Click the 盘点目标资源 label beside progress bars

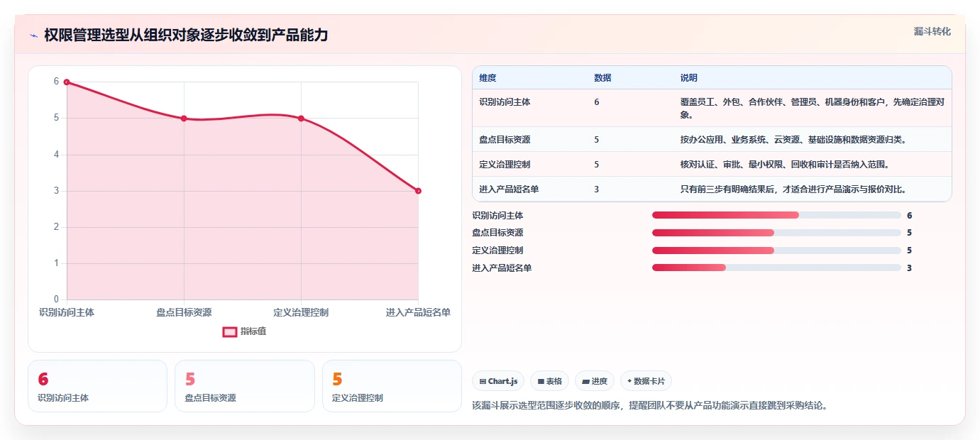pos(497,233)
